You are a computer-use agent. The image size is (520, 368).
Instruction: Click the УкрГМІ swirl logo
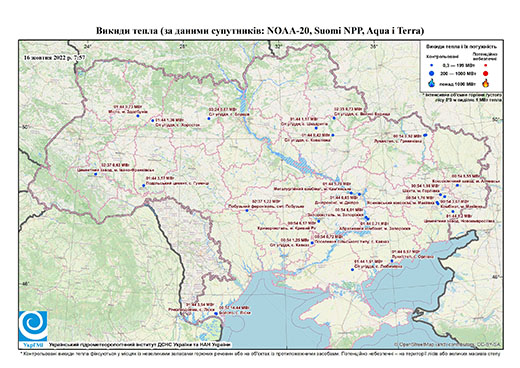click(x=33, y=326)
